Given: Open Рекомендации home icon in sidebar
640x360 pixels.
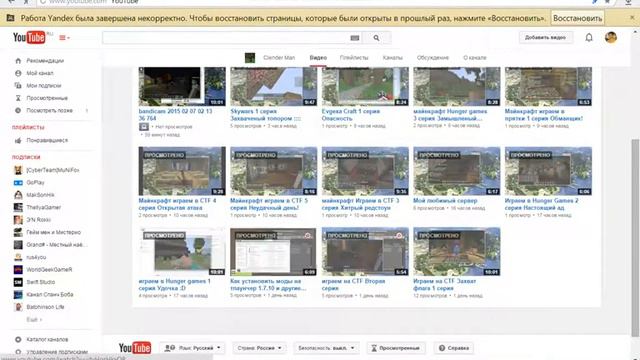Looking at the screenshot, I should pyautogui.click(x=18, y=61).
